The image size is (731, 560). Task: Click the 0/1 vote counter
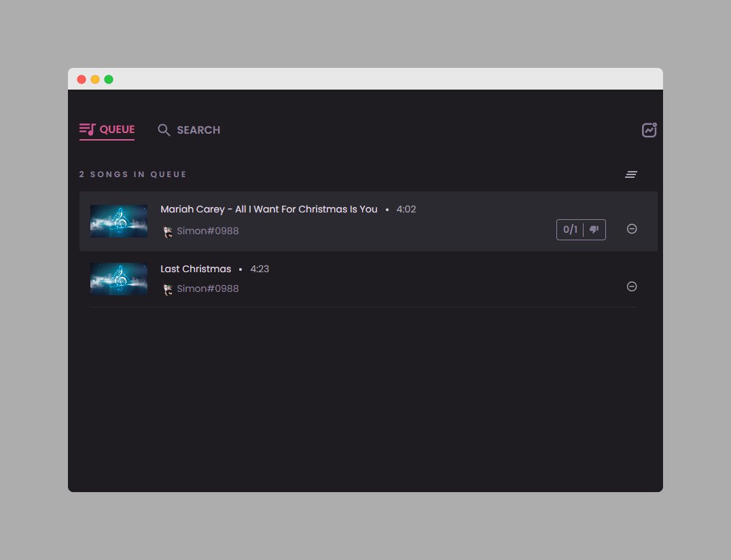point(570,229)
